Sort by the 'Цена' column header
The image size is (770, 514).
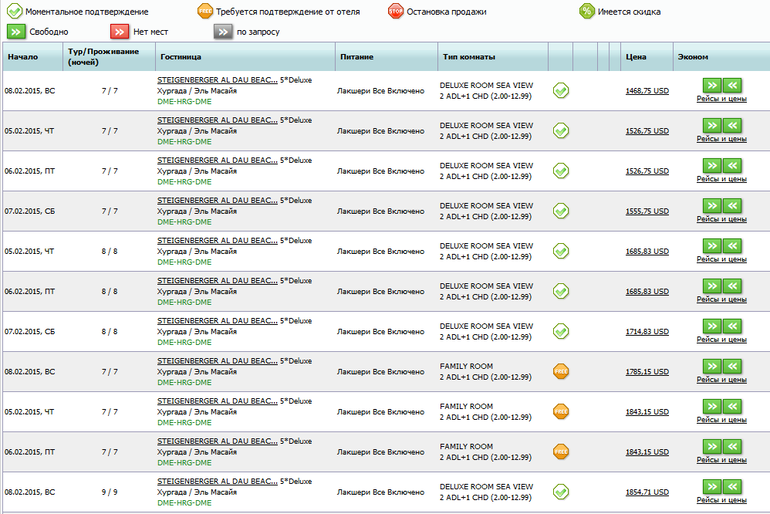tap(636, 57)
